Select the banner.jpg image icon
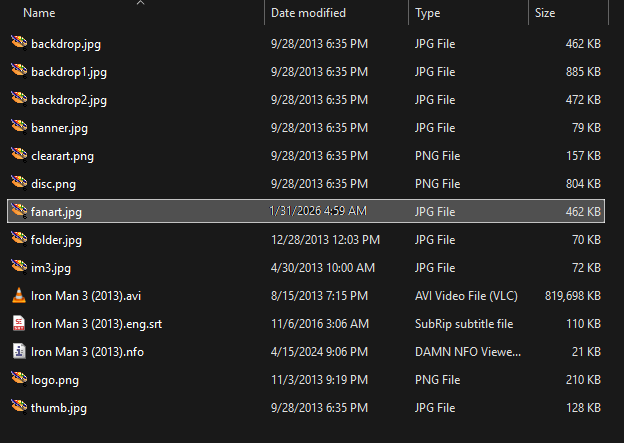624x443 pixels. tap(19, 127)
